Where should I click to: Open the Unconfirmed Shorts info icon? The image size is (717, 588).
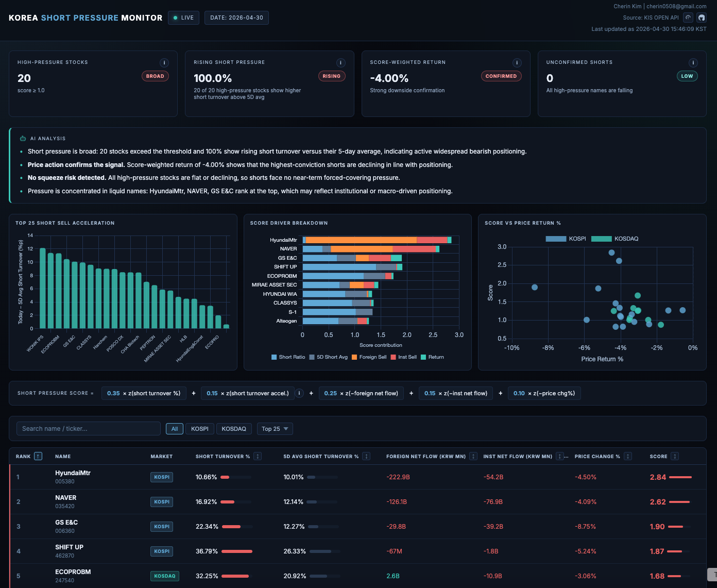[693, 63]
